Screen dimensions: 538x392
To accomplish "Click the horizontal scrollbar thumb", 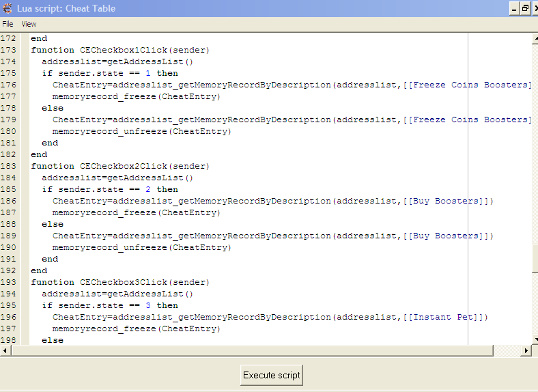I will [253, 350].
